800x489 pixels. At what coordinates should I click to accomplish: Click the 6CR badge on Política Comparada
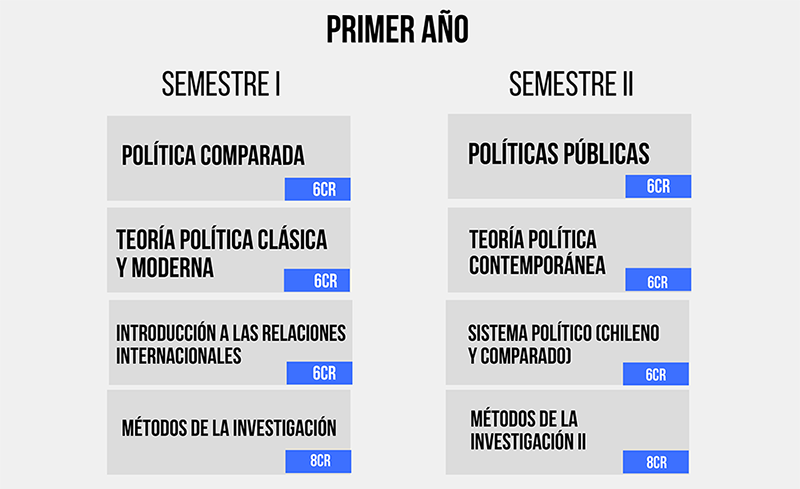pyautogui.click(x=318, y=190)
